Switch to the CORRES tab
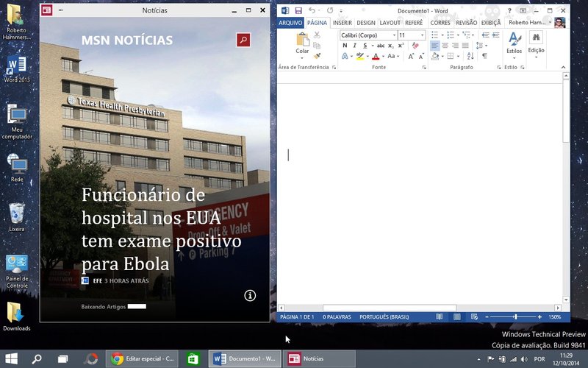 click(440, 23)
